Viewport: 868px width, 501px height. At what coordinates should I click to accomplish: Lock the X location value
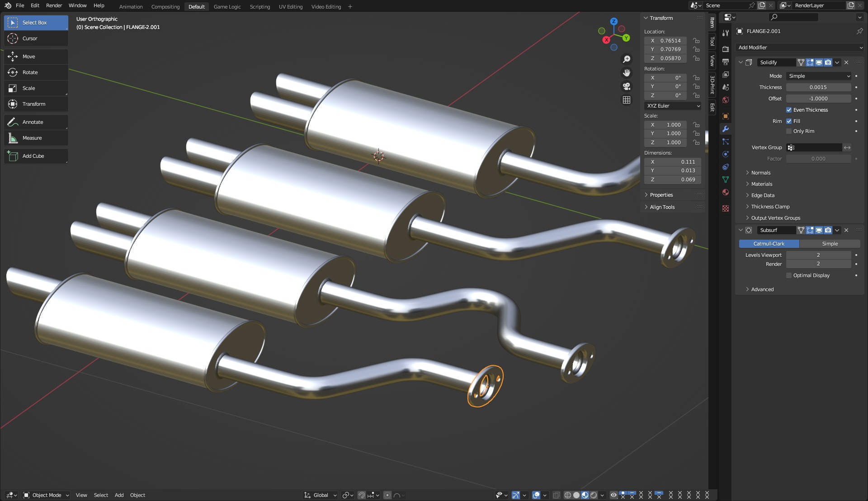point(696,41)
